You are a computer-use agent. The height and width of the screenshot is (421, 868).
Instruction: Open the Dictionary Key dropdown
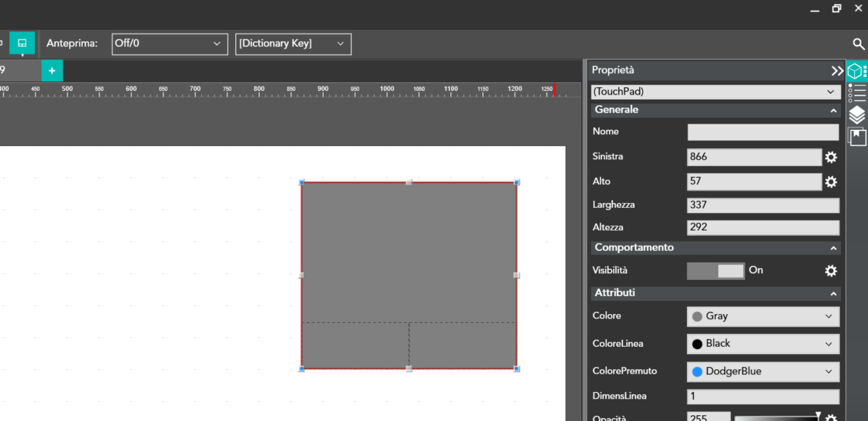[293, 44]
